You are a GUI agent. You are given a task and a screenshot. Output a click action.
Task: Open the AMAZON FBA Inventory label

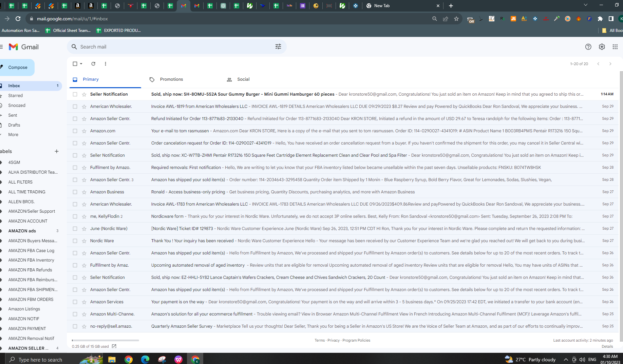click(x=31, y=260)
